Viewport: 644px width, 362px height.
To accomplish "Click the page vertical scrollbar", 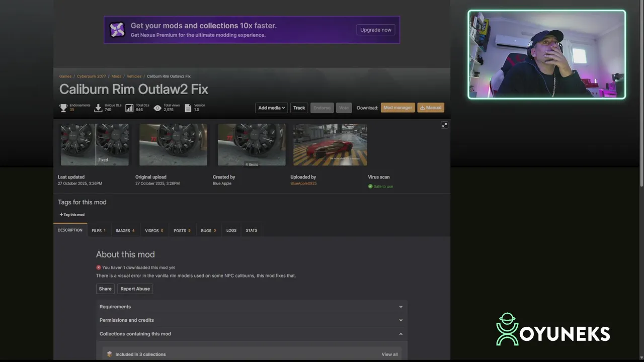I will (x=641, y=96).
